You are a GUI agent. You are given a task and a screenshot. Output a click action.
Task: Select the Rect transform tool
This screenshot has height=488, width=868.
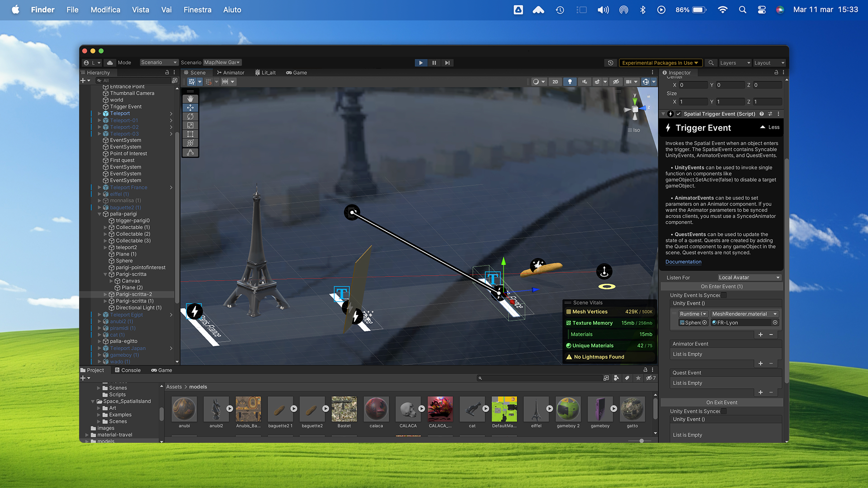tap(190, 134)
